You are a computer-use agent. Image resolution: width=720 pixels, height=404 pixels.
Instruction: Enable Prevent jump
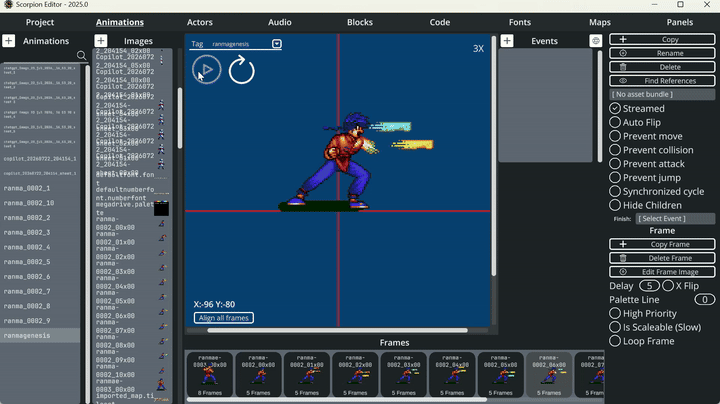point(615,177)
